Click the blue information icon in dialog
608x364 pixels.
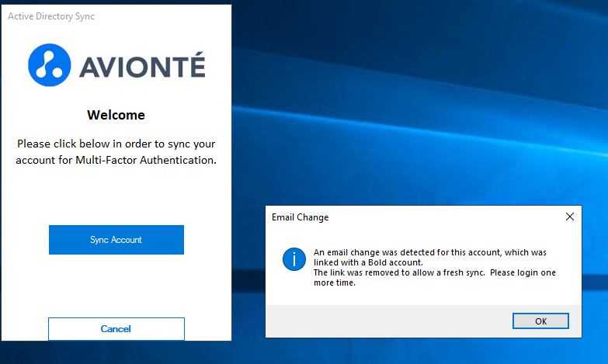pos(294,259)
